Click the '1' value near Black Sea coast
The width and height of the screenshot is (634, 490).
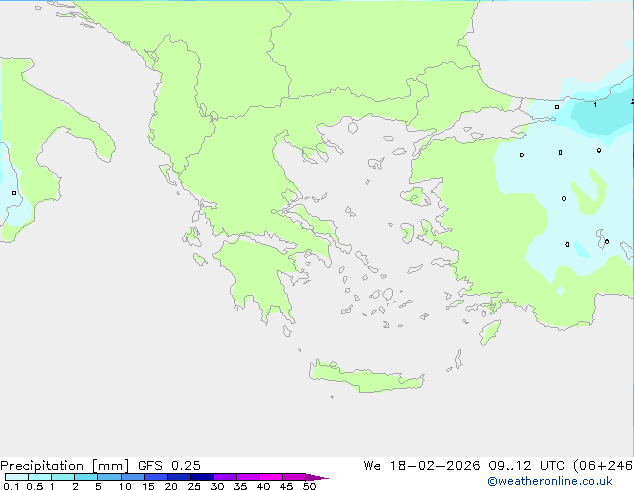click(x=595, y=105)
